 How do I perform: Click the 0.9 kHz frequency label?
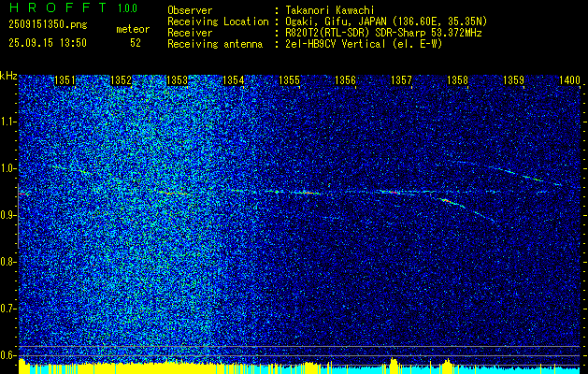pos(7,215)
